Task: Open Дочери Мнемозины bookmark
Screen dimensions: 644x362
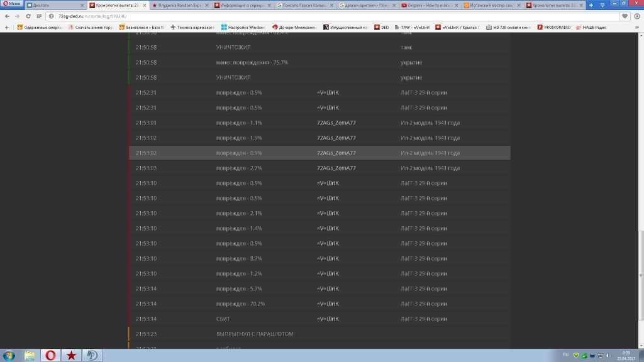Action: pyautogui.click(x=294, y=27)
